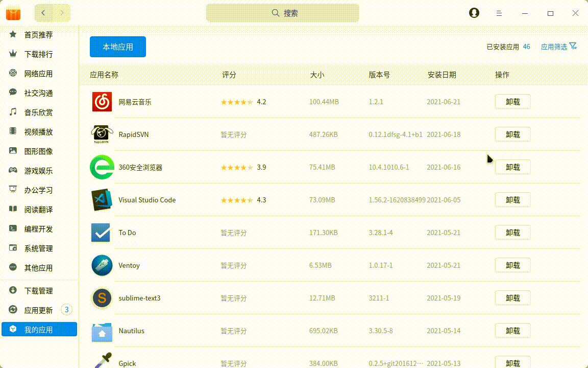Click the 本地应用 button
The width and height of the screenshot is (588, 368).
point(118,47)
